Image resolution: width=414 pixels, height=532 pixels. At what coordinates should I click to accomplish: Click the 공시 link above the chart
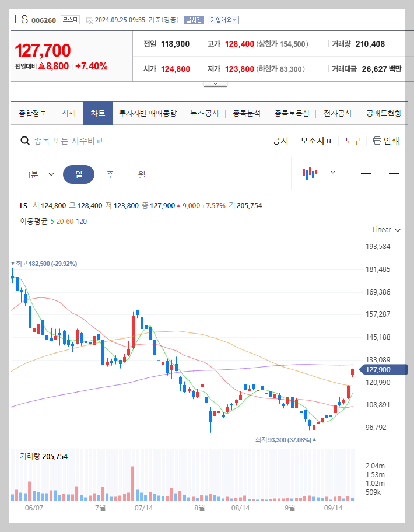280,140
